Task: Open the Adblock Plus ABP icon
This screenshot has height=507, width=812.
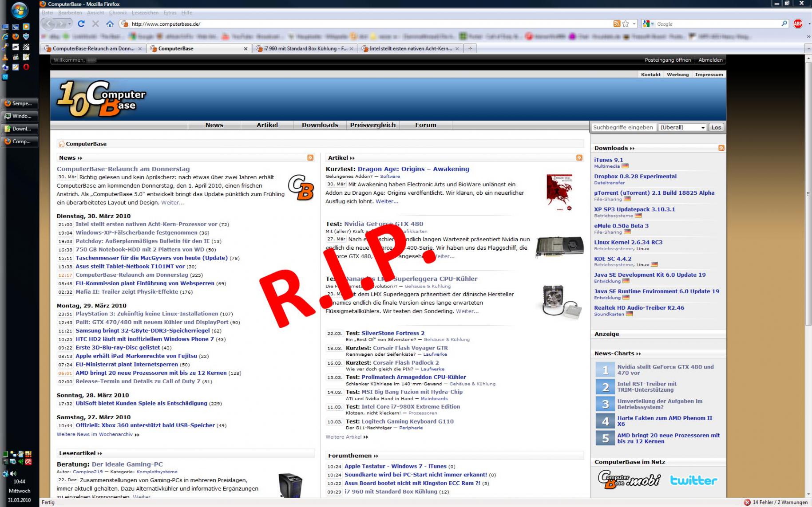Action: 798,24
